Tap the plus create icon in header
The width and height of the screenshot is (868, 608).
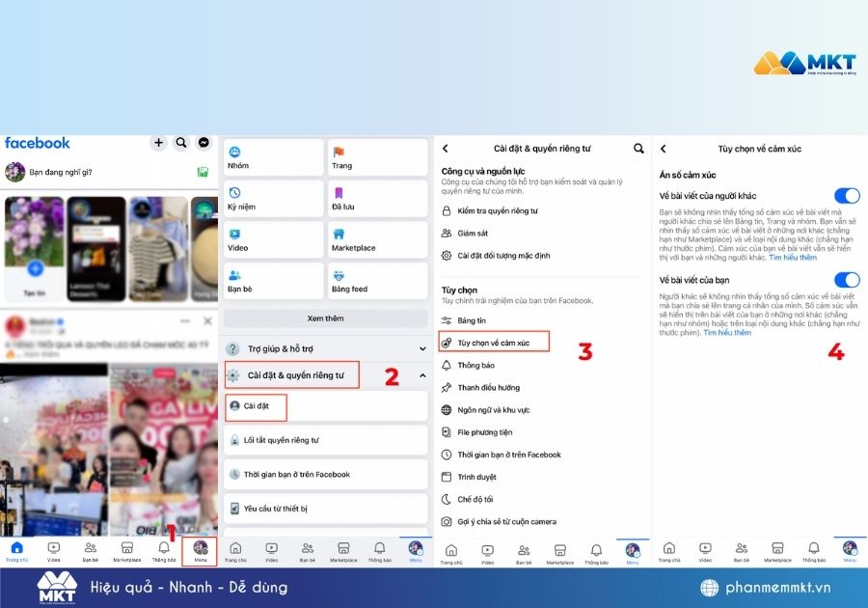158,143
